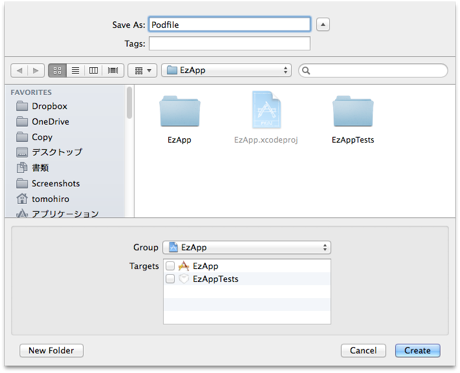
Task: Select the EzApp.xcodeproj file icon
Action: [266, 110]
